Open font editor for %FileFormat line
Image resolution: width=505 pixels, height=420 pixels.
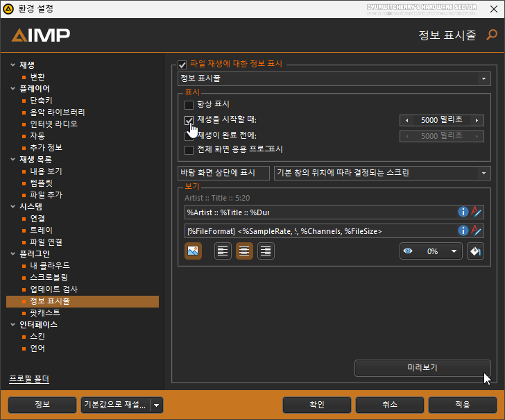click(476, 230)
